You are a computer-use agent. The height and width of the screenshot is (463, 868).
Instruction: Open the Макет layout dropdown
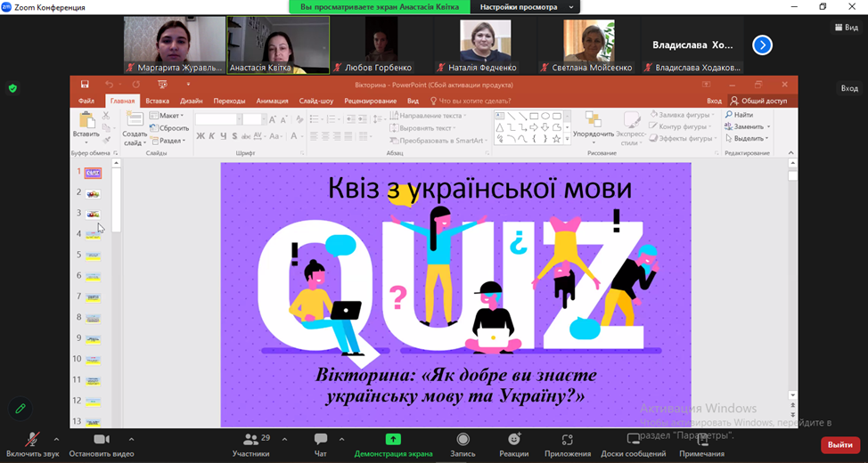(x=168, y=116)
